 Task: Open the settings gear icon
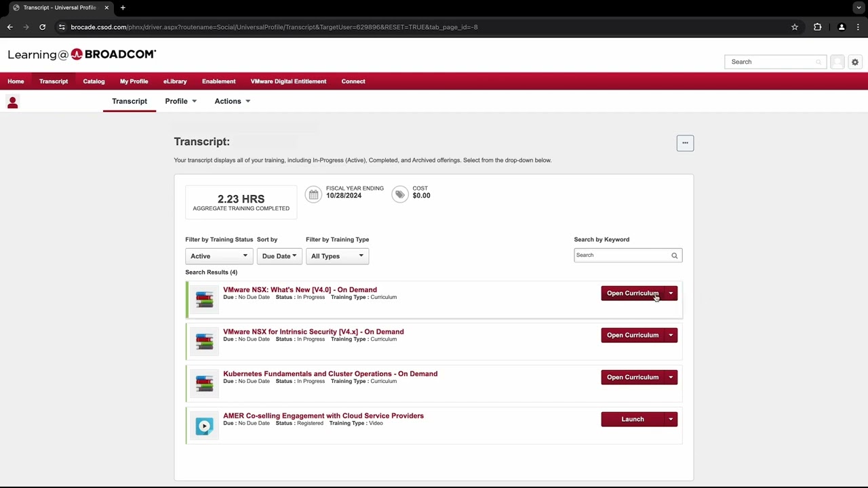pyautogui.click(x=855, y=62)
